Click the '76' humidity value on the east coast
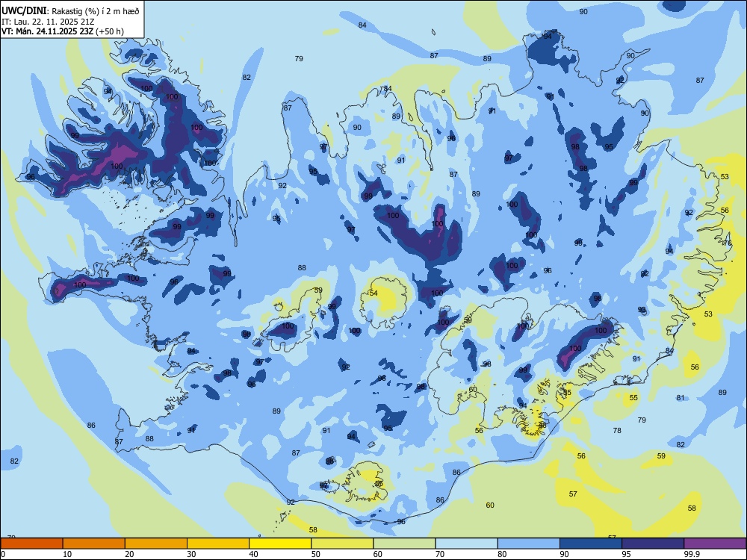This screenshot has height=560, width=747. (x=728, y=243)
